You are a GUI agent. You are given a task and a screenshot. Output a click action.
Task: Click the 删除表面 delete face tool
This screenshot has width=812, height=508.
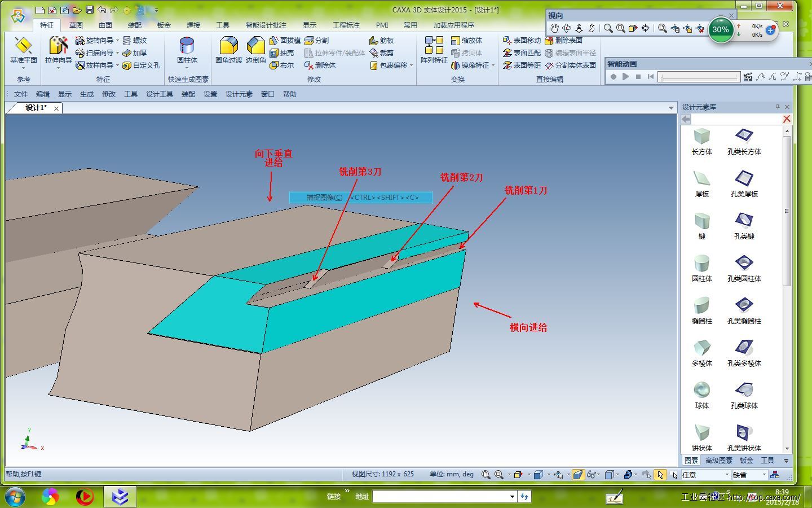point(563,41)
